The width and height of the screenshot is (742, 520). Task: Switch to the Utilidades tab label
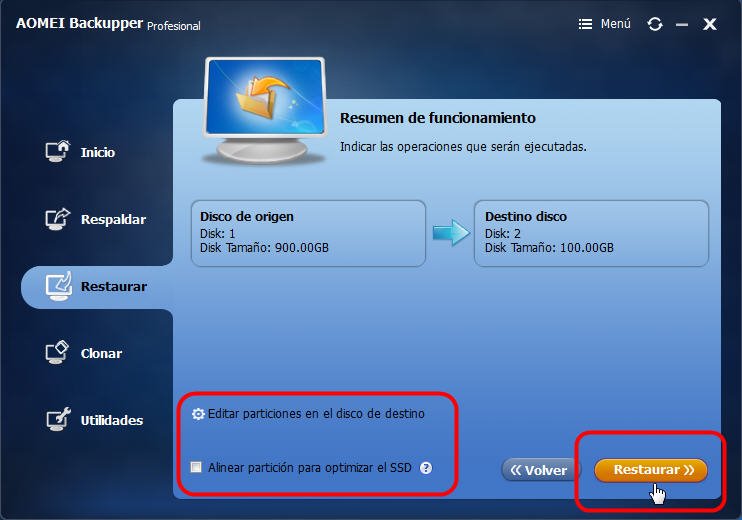[112, 420]
